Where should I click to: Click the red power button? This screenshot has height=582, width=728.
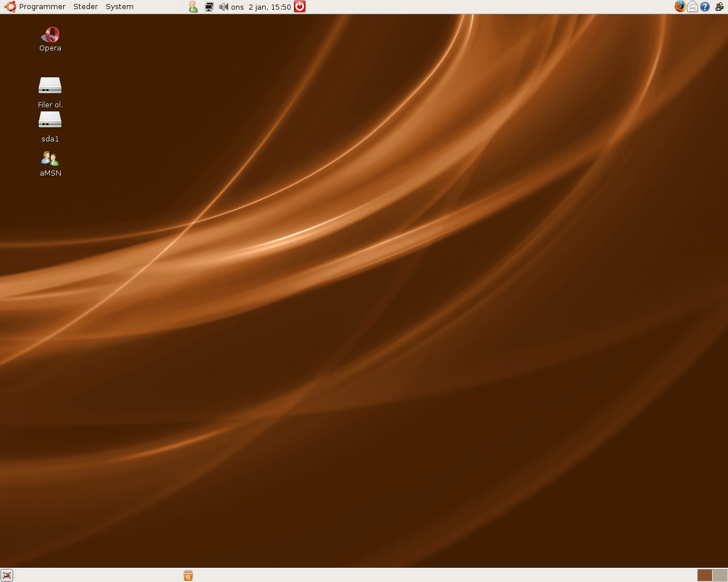pos(300,7)
